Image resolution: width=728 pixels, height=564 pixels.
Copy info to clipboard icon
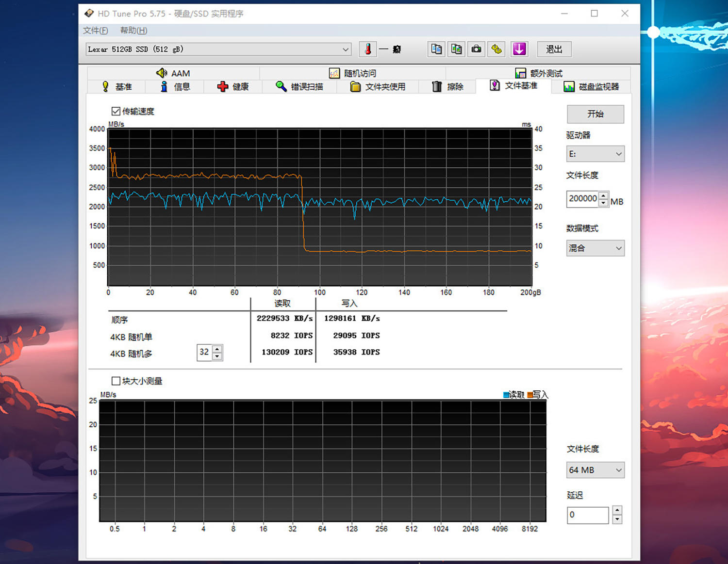click(x=436, y=49)
